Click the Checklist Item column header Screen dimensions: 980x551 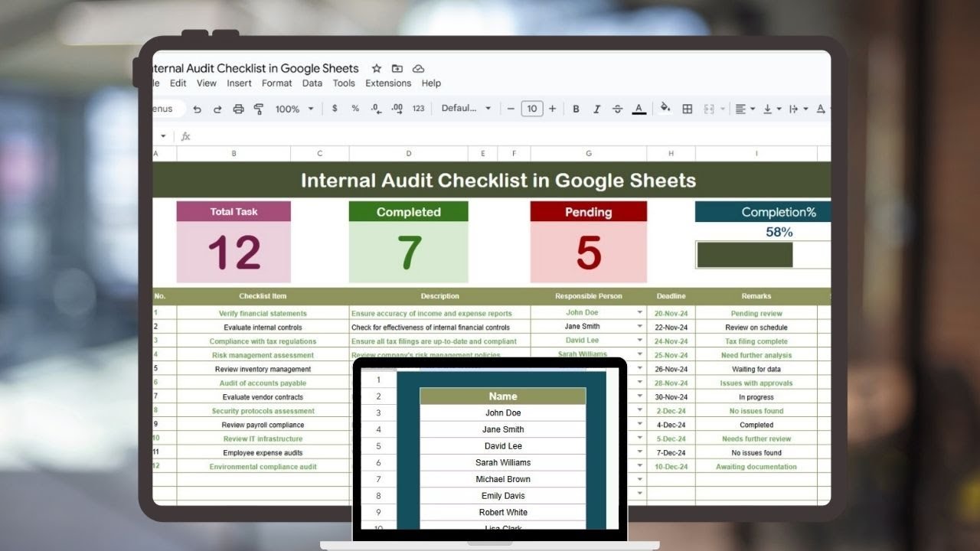point(263,296)
